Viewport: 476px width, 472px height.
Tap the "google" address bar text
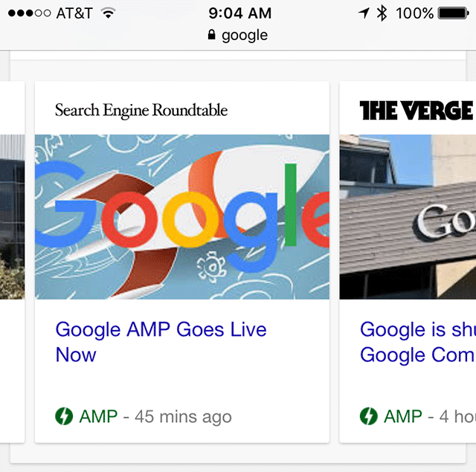click(244, 35)
